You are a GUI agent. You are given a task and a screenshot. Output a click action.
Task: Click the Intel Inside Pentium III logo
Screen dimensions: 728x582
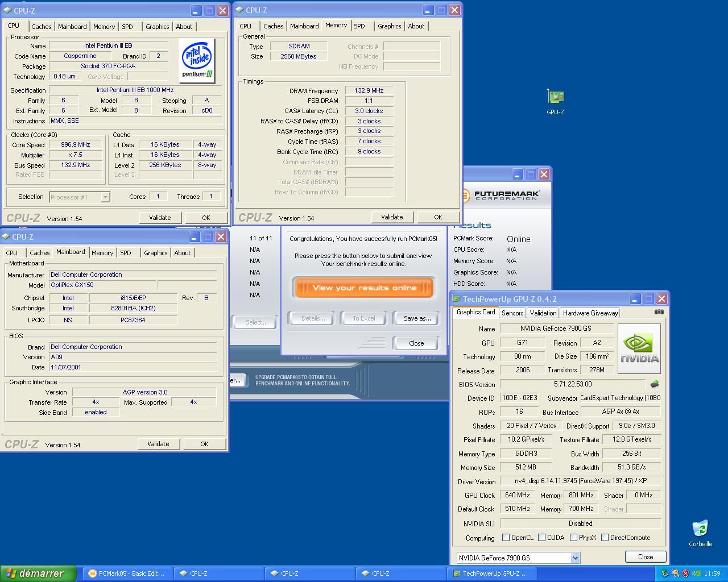[x=197, y=60]
